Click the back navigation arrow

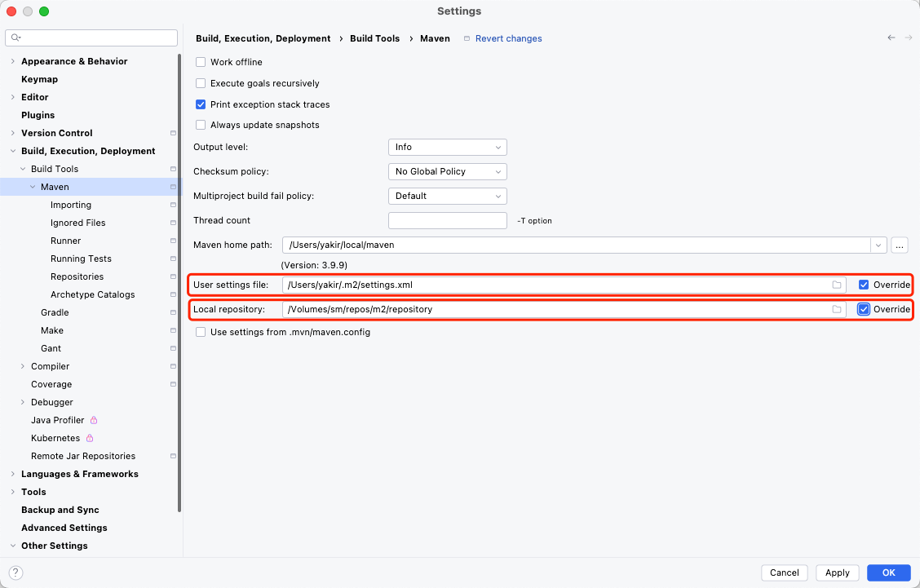(x=891, y=38)
